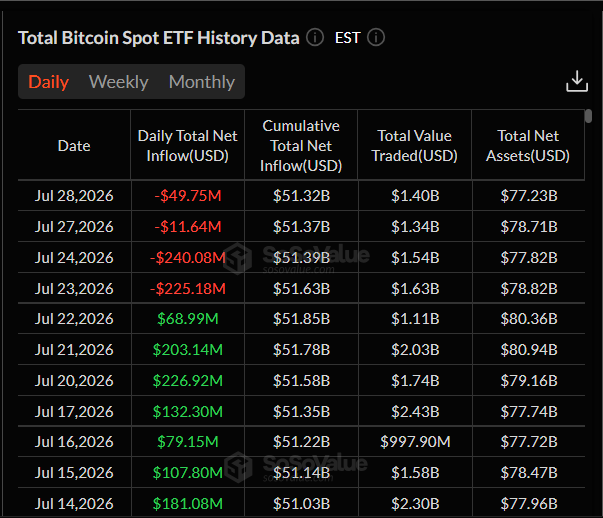This screenshot has height=518, width=603.
Task: Click the -$11.64M inflow value
Action: click(188, 227)
